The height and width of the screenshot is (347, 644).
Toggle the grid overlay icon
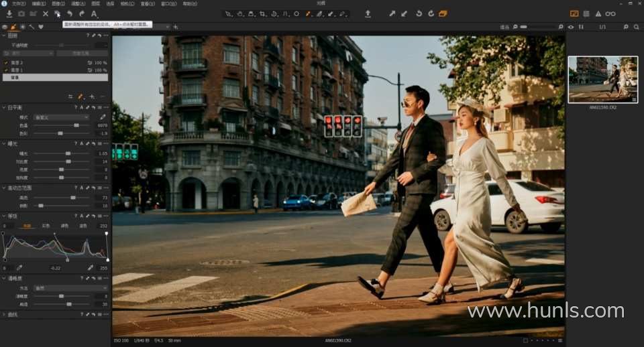coord(586,13)
